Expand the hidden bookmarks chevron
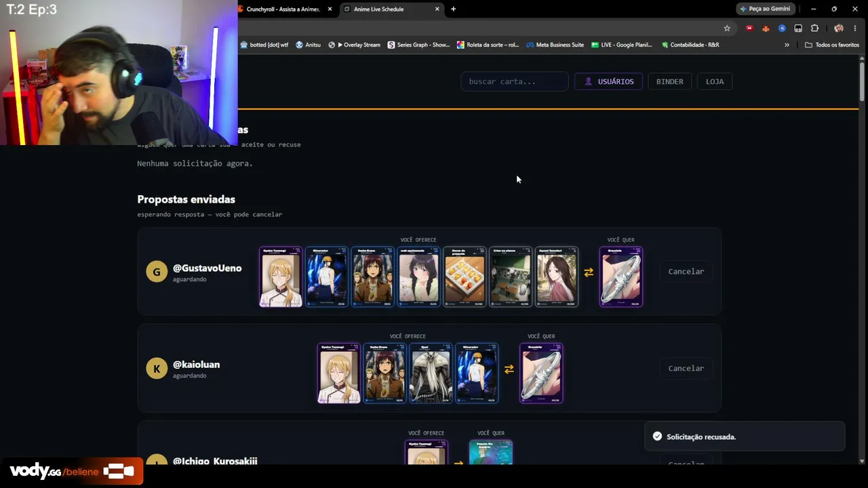 [x=787, y=45]
